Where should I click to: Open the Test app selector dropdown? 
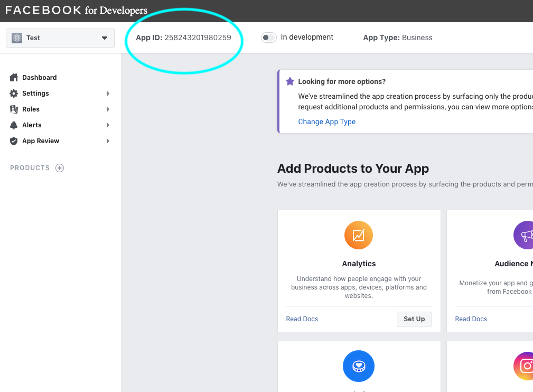(x=60, y=38)
